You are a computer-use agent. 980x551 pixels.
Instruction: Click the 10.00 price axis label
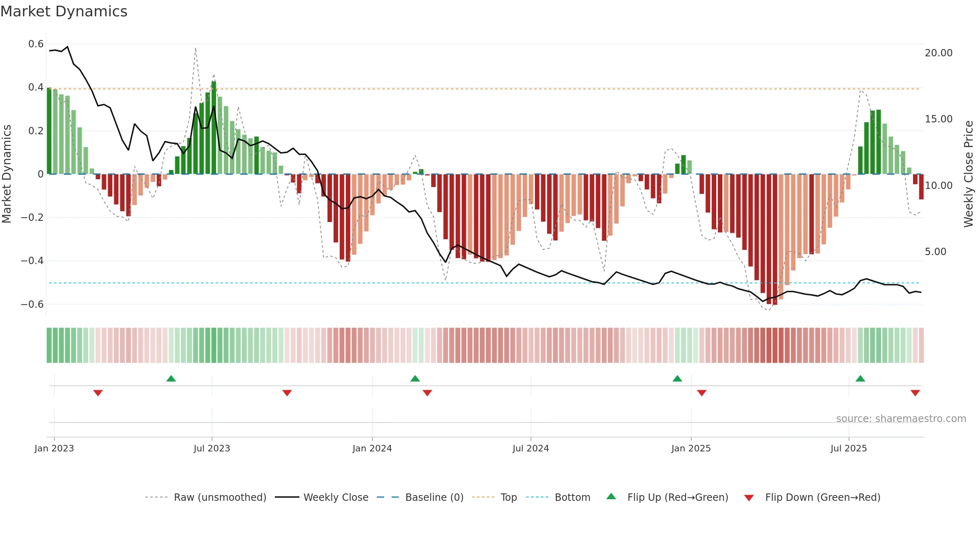939,185
